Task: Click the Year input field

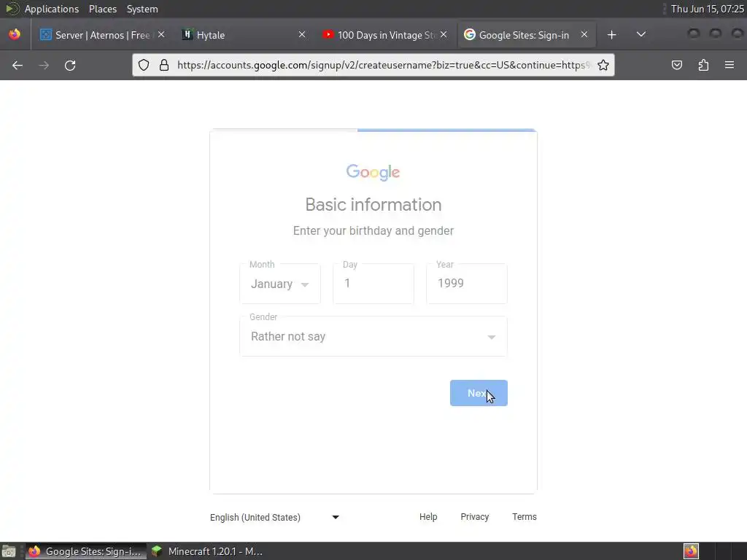Action: pyautogui.click(x=467, y=284)
